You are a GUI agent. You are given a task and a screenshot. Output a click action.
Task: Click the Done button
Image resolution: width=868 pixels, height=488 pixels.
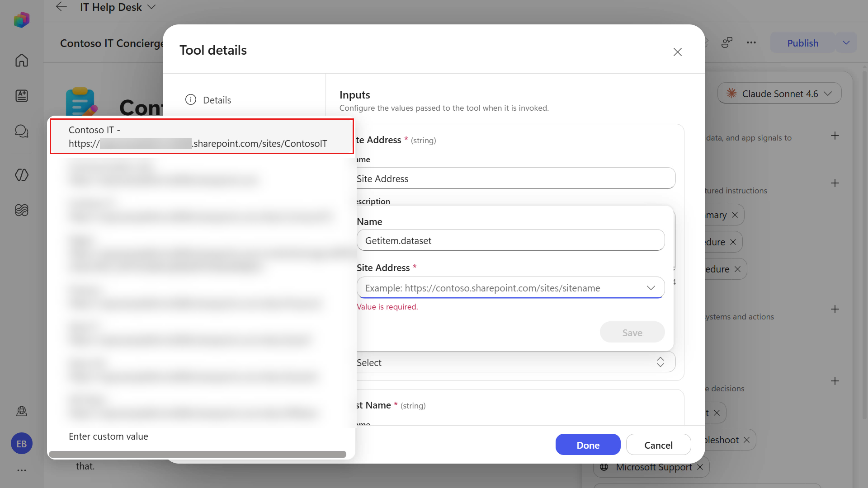[588, 445]
